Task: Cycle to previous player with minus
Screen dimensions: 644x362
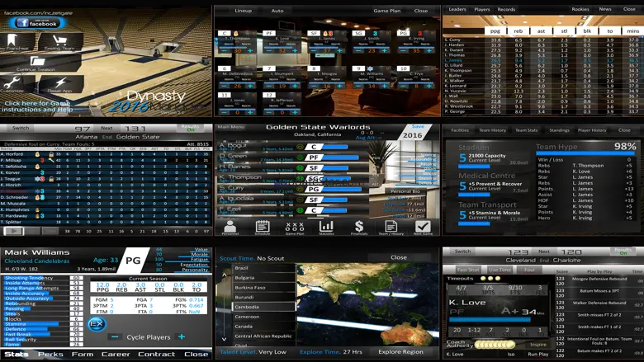Action: click(115, 336)
